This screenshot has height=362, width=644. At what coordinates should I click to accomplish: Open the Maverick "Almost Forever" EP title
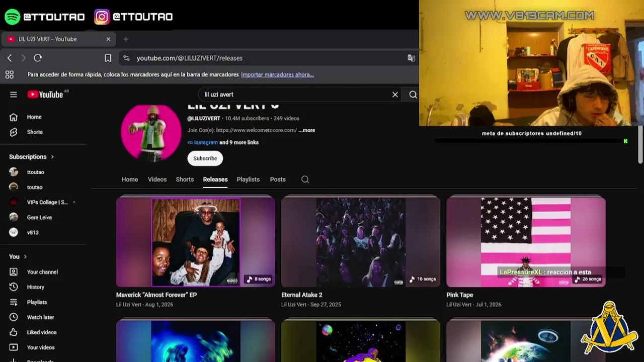[x=156, y=295]
